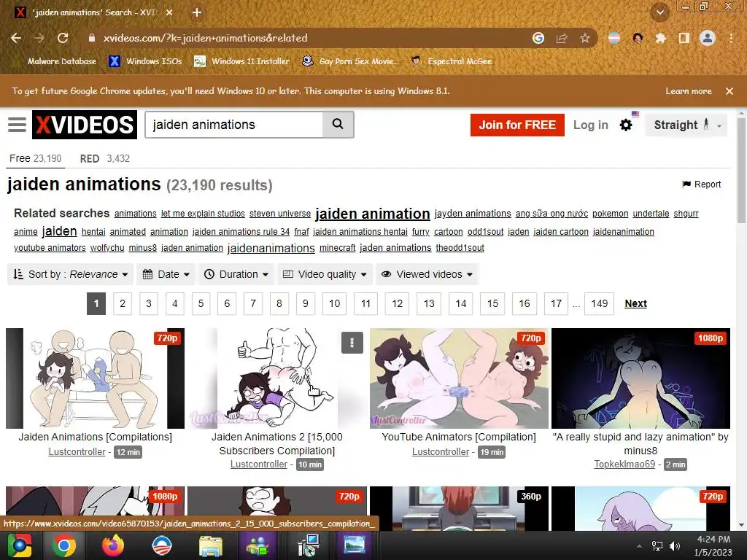
Task: Reload the page with the refresh icon
Action: click(63, 38)
